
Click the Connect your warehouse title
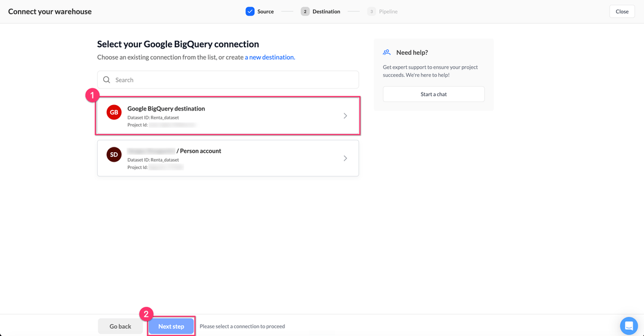(49, 11)
